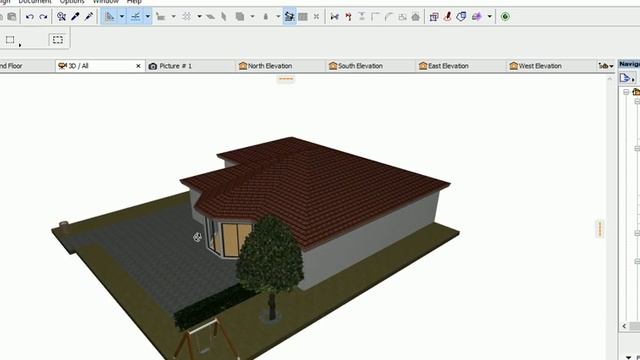Toggle the Grid Snap icon
This screenshot has width=640, height=360.
click(187, 17)
